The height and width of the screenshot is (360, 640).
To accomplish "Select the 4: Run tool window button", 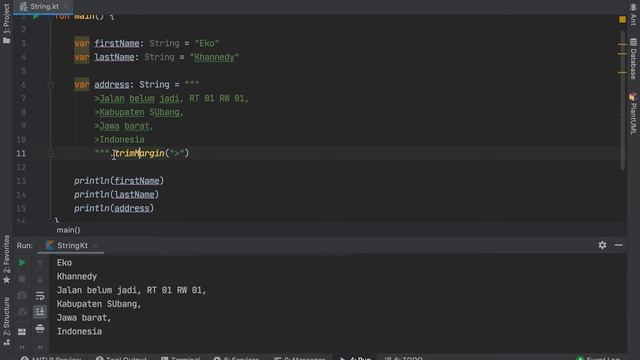I will (x=355, y=358).
